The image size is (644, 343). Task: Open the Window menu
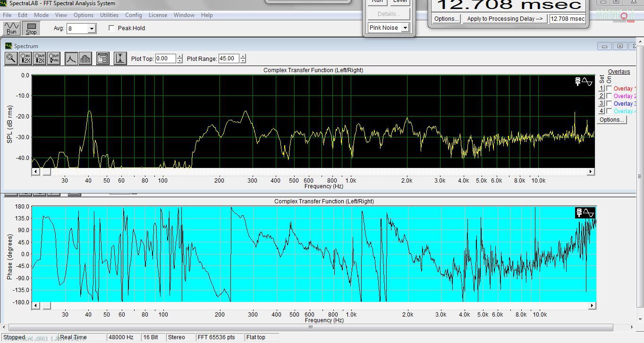click(184, 15)
